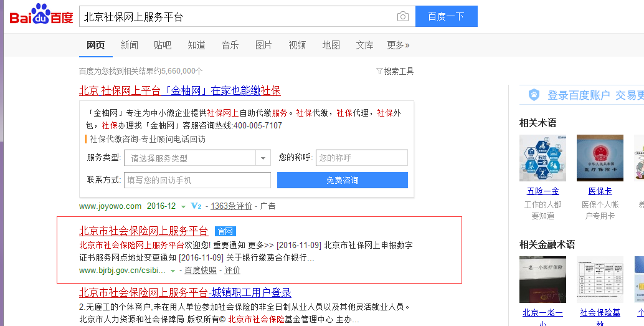
Task: Open the 北京一老一小 link
Action: pyautogui.click(x=542, y=317)
